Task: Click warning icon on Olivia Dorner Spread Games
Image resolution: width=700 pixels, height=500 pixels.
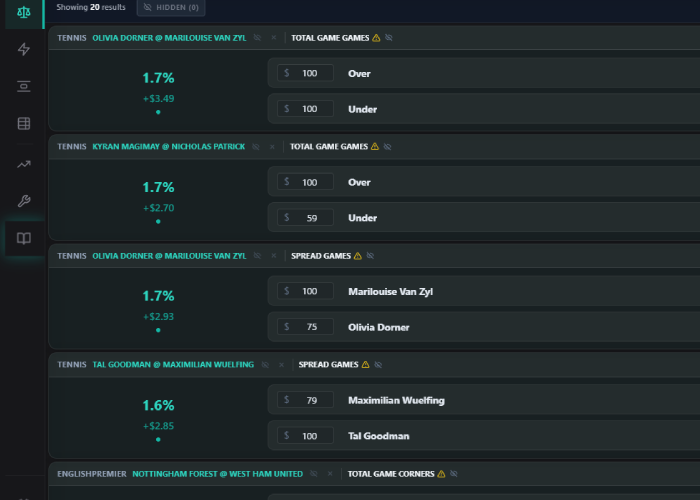Action: click(x=358, y=256)
